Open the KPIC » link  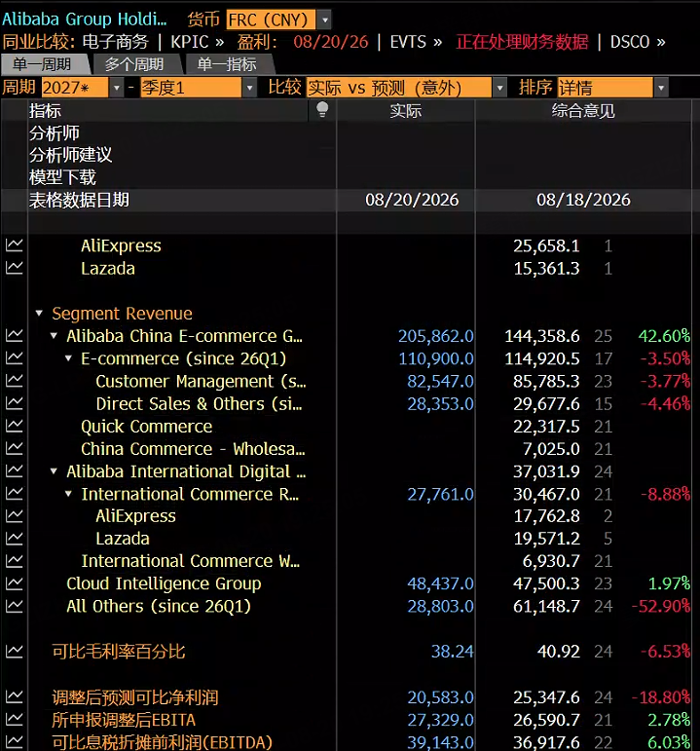tap(198, 42)
